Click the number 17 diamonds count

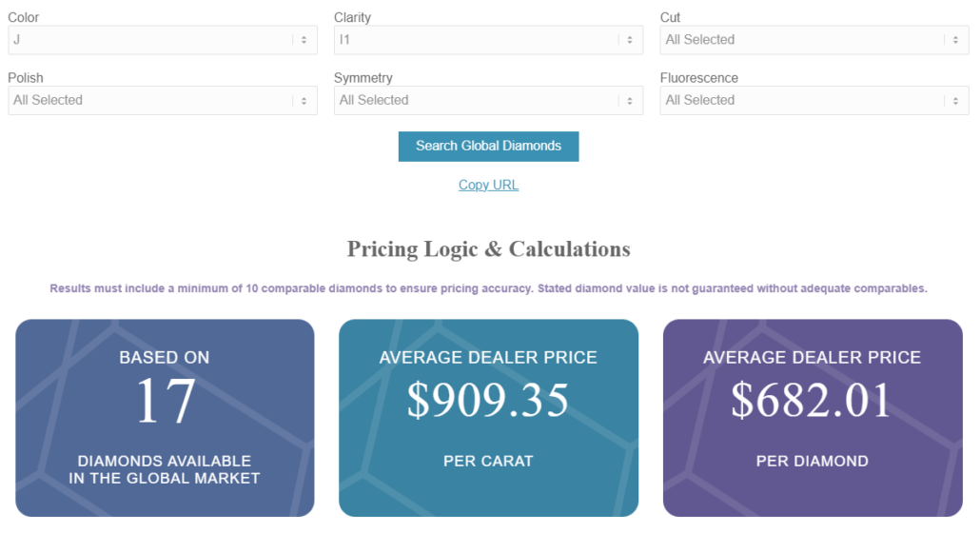(x=165, y=401)
